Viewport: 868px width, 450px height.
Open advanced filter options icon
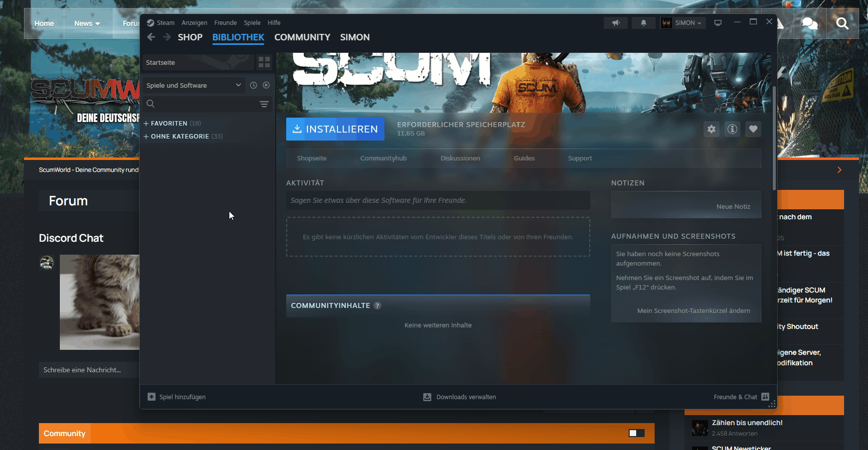(x=264, y=104)
